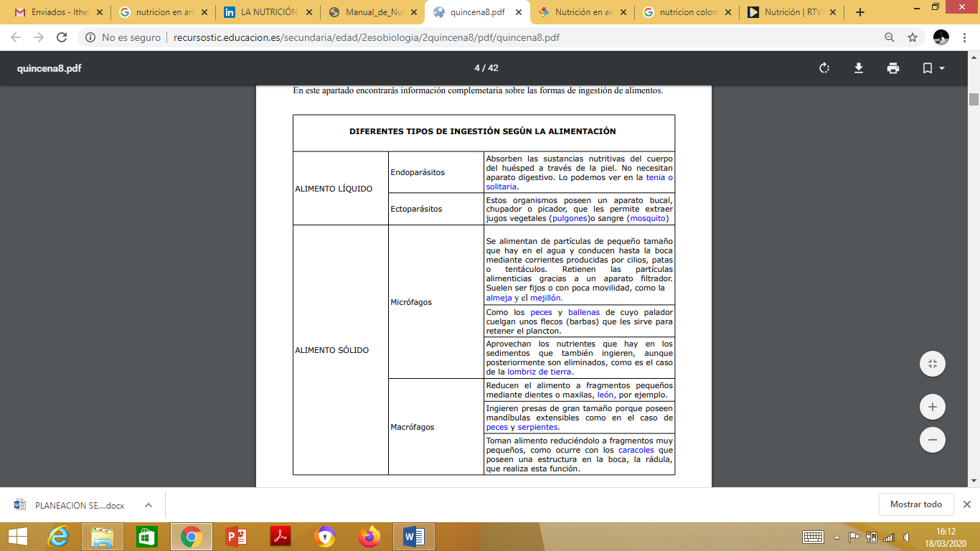The image size is (980, 551).
Task: Print the PDF document
Action: (892, 68)
